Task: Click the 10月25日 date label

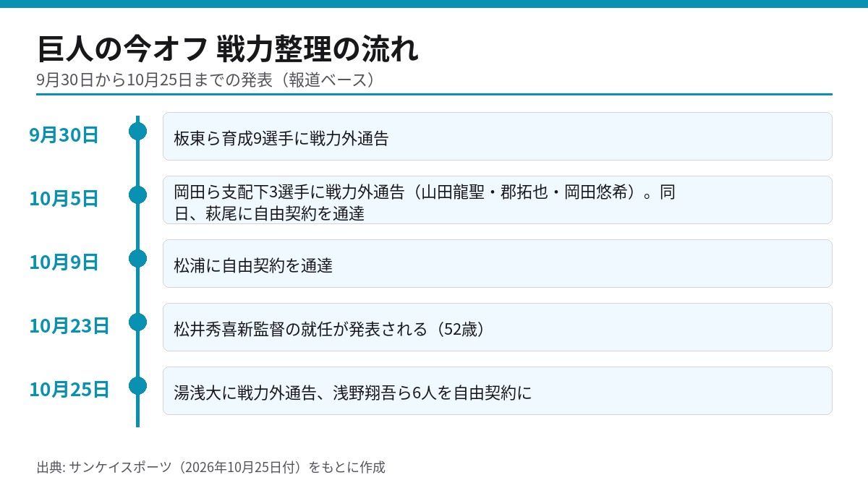Action: coord(69,390)
